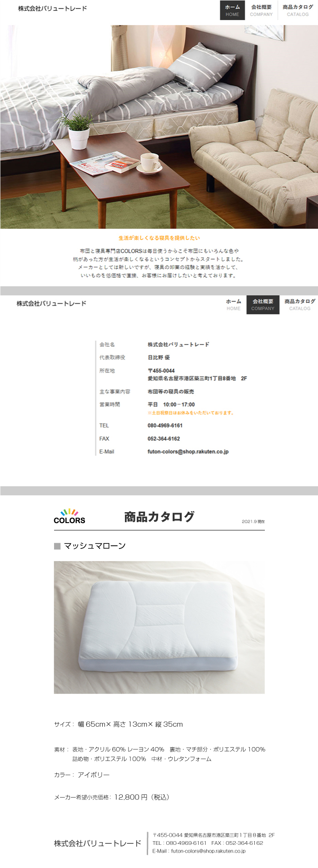This screenshot has width=318, height=868.
Task: Click the TEL number 080-4969-6161 in the table
Action: click(165, 425)
